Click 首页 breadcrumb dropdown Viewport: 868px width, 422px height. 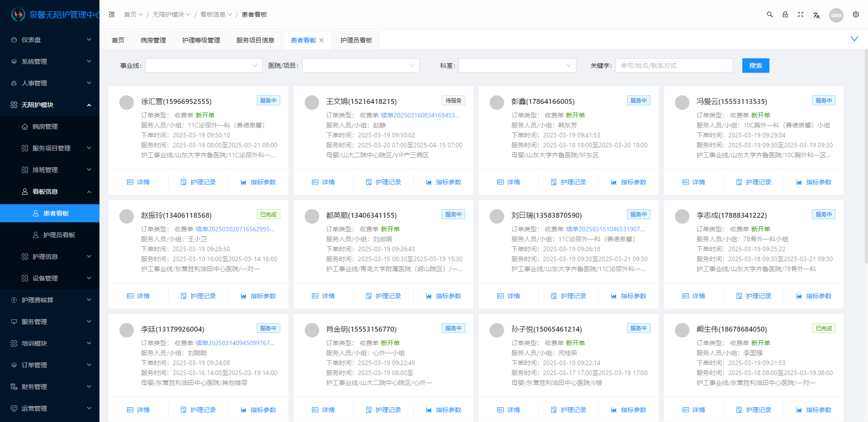pos(133,14)
